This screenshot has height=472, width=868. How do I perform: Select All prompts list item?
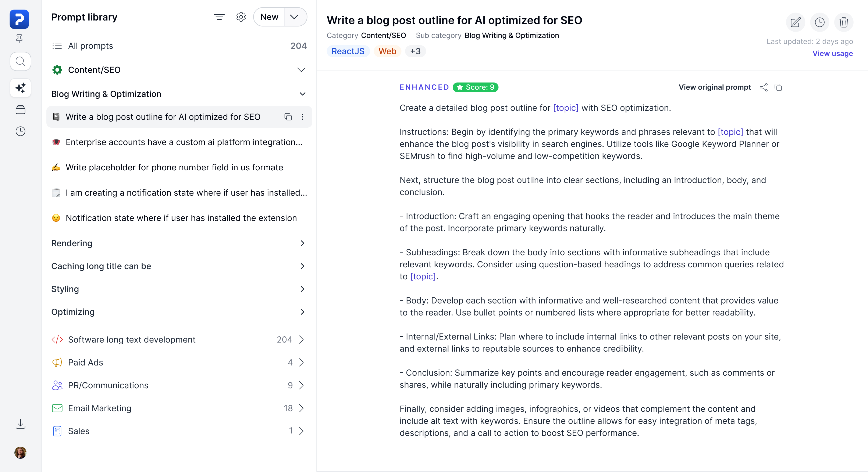[90, 46]
